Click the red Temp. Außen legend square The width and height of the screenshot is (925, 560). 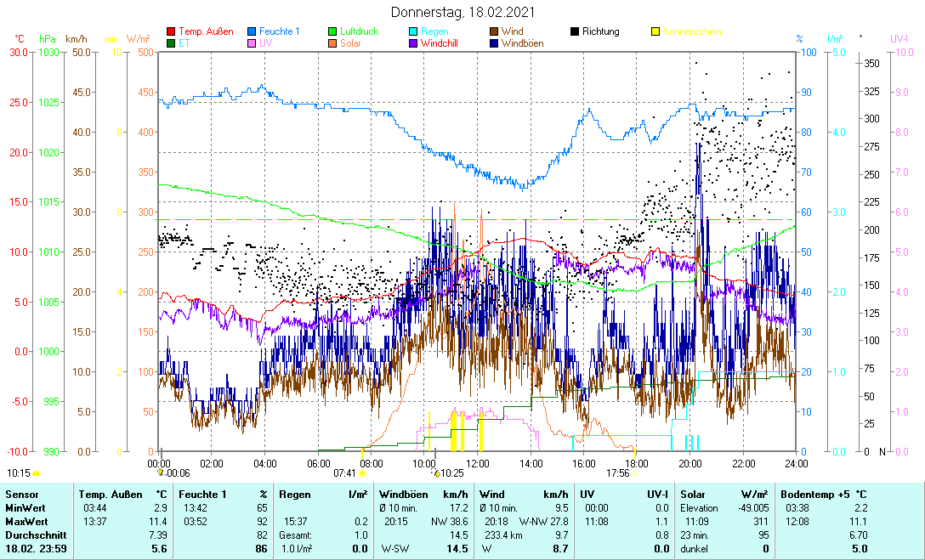point(171,32)
